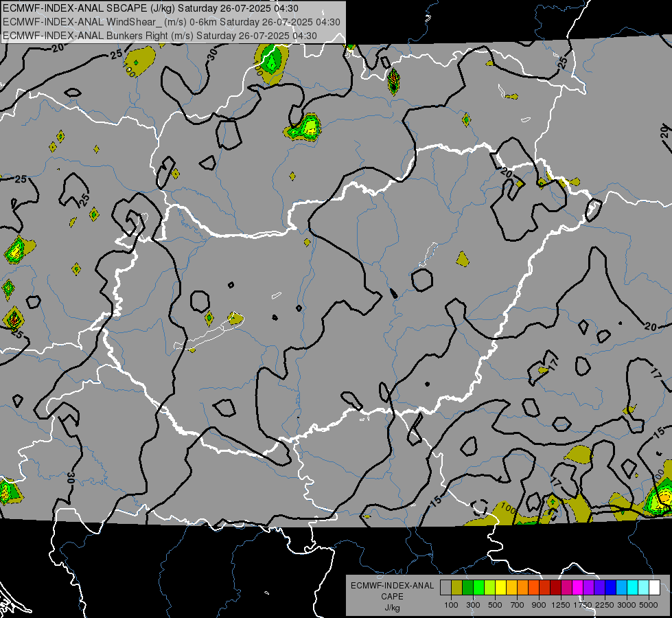The height and width of the screenshot is (618, 672).
Task: Pick the pure yellow legend swatch
Action: pos(500,588)
